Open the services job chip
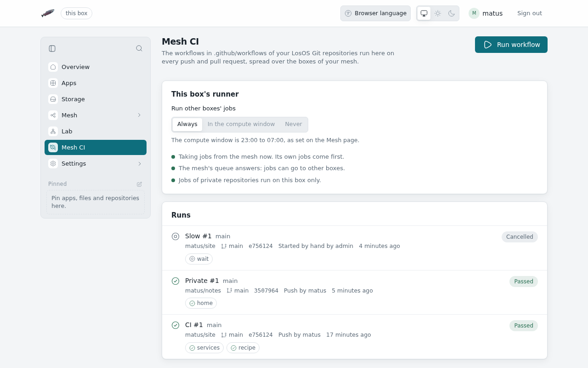The width and height of the screenshot is (588, 368). tap(204, 348)
